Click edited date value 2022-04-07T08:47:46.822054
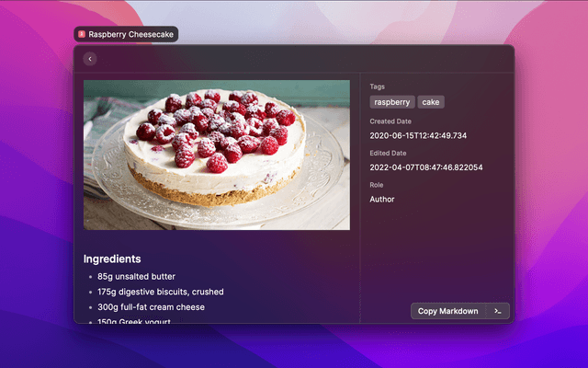Viewport: 588px width, 368px height. coord(426,167)
